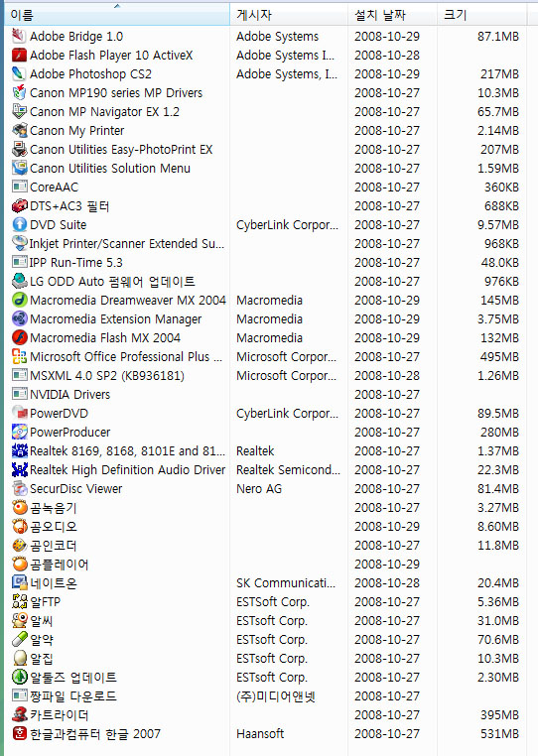Click the Adobe Photoshop CS2 feather icon
The width and height of the screenshot is (538, 756).
point(19,73)
